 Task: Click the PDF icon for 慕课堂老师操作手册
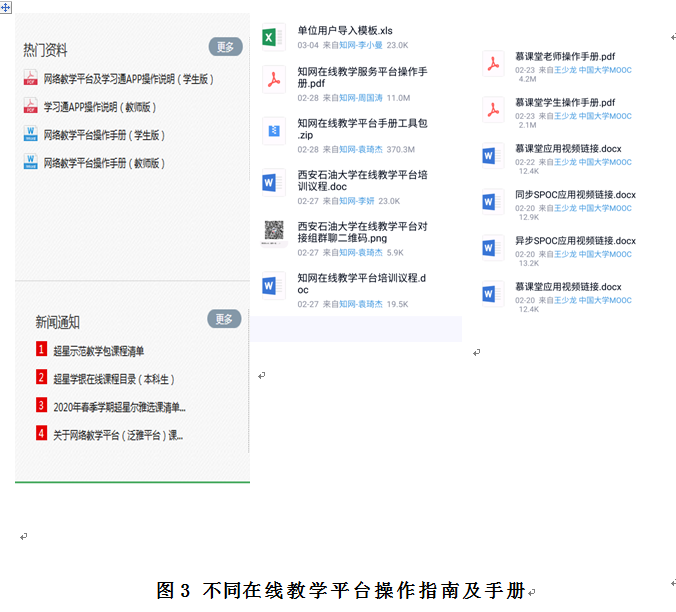[494, 64]
